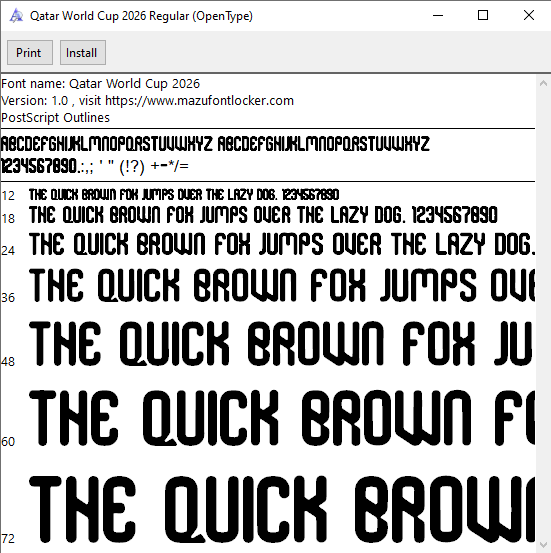Click the alphabet sample line ABCDEFGHIJKLM

point(215,144)
